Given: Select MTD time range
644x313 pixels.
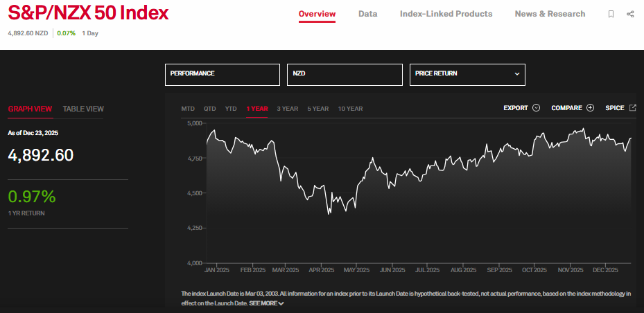Looking at the screenshot, I should (x=188, y=109).
